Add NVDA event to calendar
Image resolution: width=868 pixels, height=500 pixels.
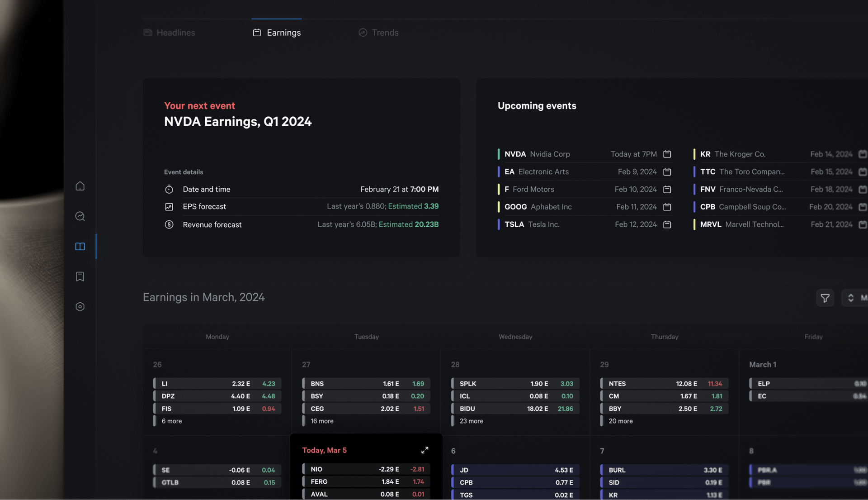tap(667, 154)
